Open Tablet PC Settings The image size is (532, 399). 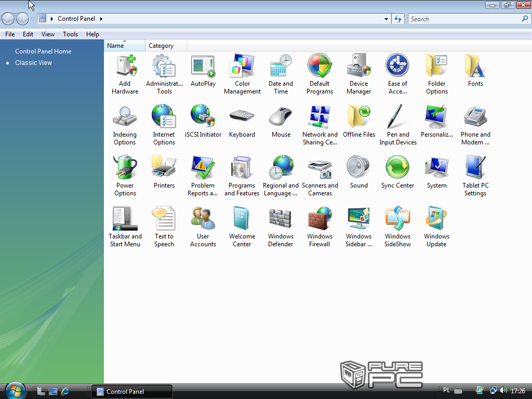[475, 177]
